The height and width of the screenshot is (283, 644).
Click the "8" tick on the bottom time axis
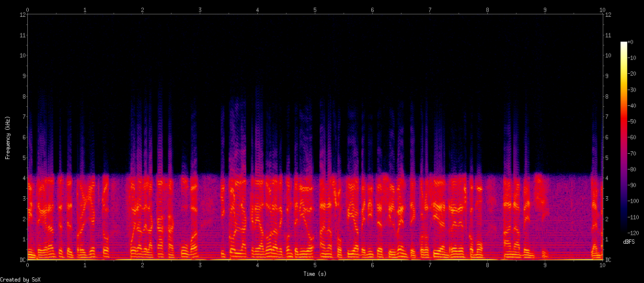pyautogui.click(x=487, y=265)
